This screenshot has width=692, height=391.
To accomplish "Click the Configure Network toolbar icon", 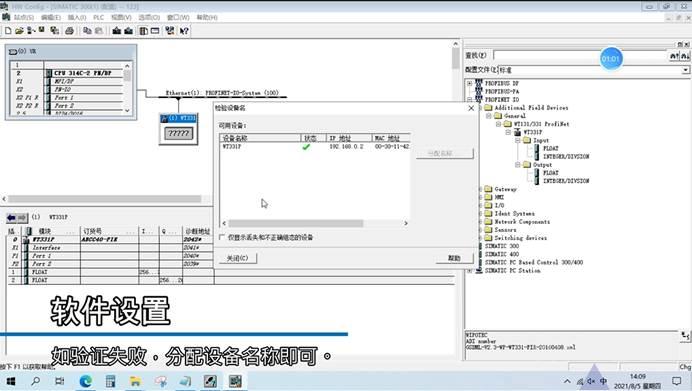I will (x=170, y=31).
